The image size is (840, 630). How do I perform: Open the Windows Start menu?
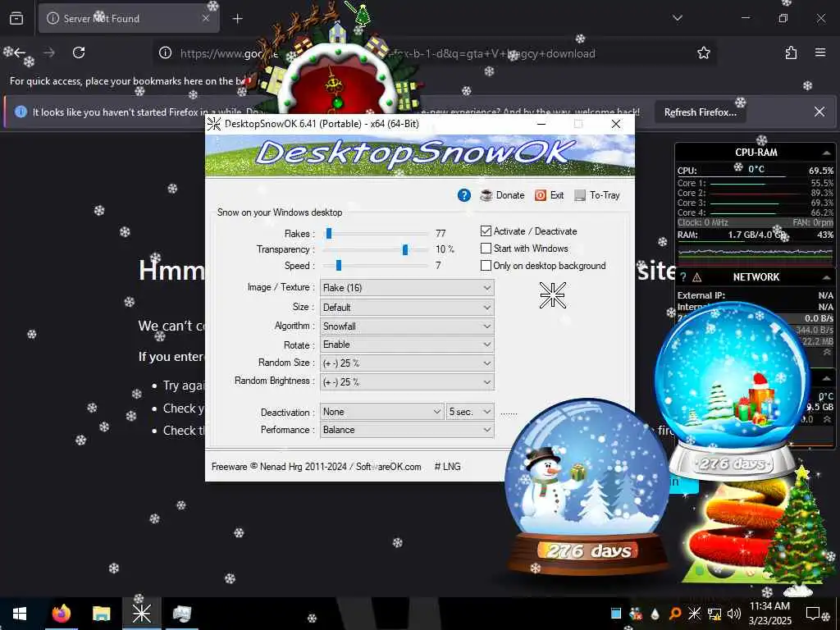pyautogui.click(x=20, y=614)
